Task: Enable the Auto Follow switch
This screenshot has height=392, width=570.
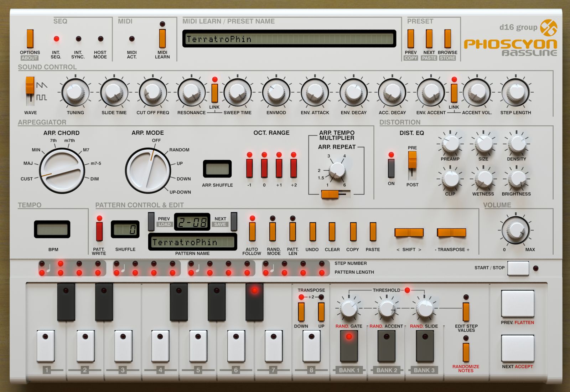Action: point(252,232)
